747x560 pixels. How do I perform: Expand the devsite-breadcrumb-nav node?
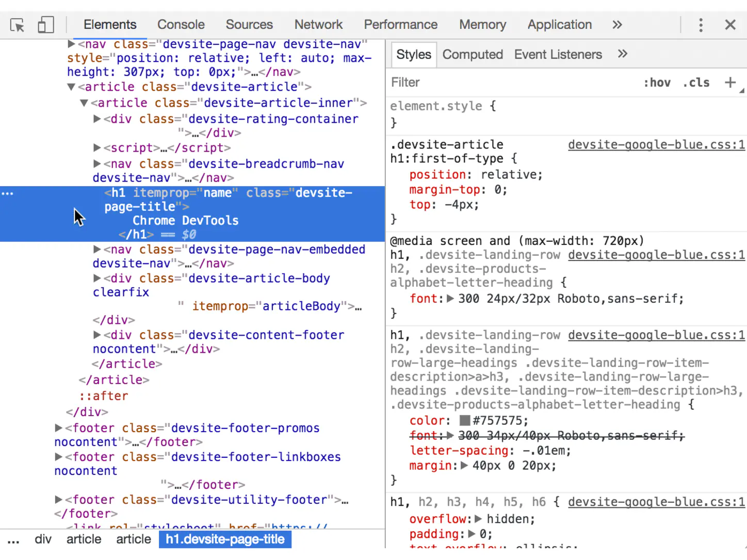click(x=97, y=164)
